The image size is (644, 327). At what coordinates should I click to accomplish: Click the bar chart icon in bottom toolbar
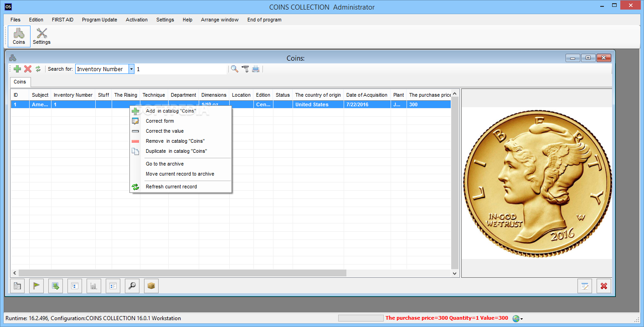tap(94, 286)
